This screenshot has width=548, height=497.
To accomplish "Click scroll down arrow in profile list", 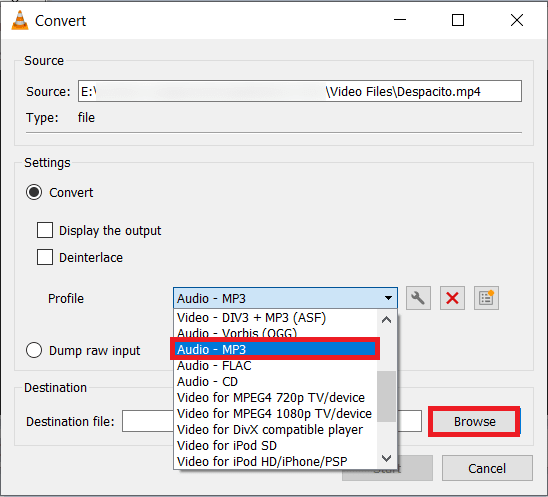I will point(387,458).
